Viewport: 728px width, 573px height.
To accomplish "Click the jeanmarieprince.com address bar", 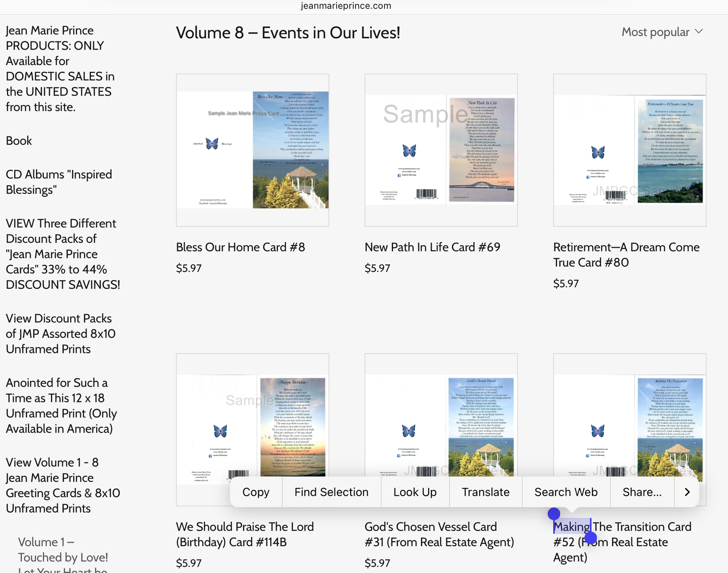I will (x=346, y=6).
